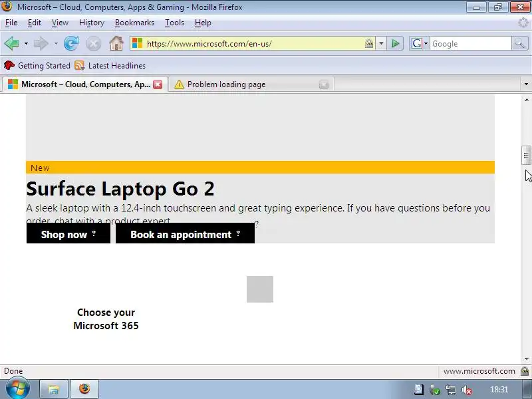Click the greyed Forward arrow button
The height and width of the screenshot is (399, 532).
(x=41, y=43)
